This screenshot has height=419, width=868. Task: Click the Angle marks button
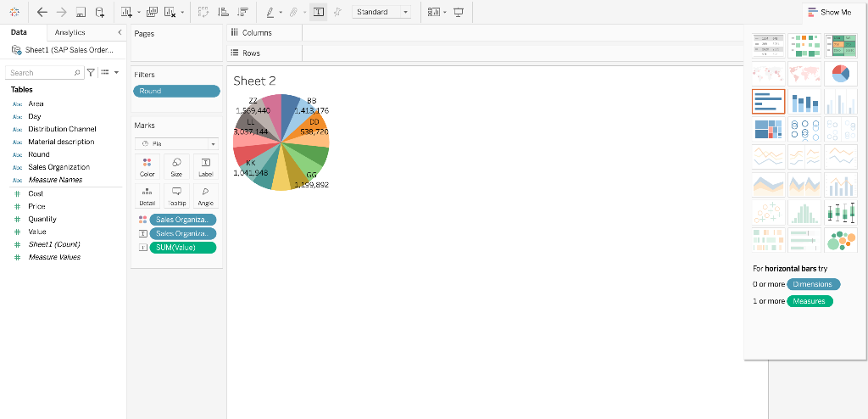206,196
